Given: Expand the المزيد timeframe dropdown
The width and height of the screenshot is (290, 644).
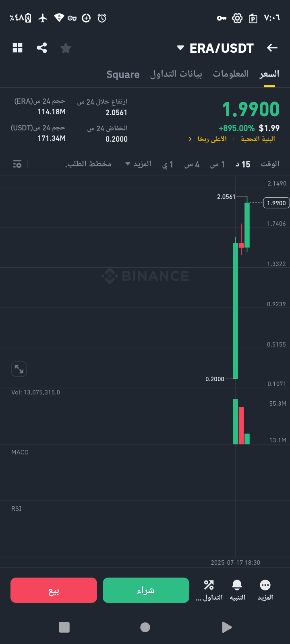Looking at the screenshot, I should tap(138, 164).
